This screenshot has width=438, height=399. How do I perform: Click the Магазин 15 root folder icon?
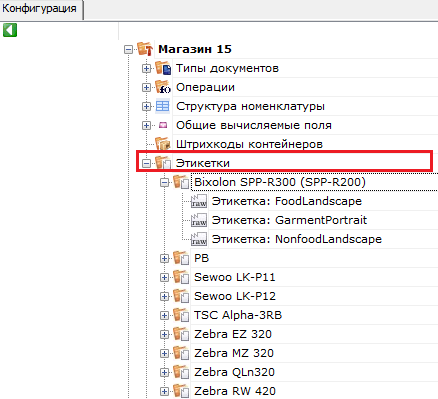tap(145, 49)
